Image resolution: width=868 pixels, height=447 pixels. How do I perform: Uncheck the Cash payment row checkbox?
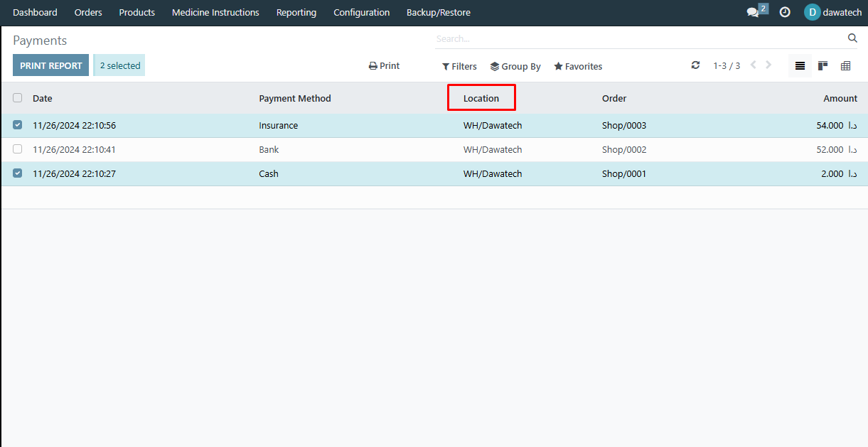[x=18, y=173]
